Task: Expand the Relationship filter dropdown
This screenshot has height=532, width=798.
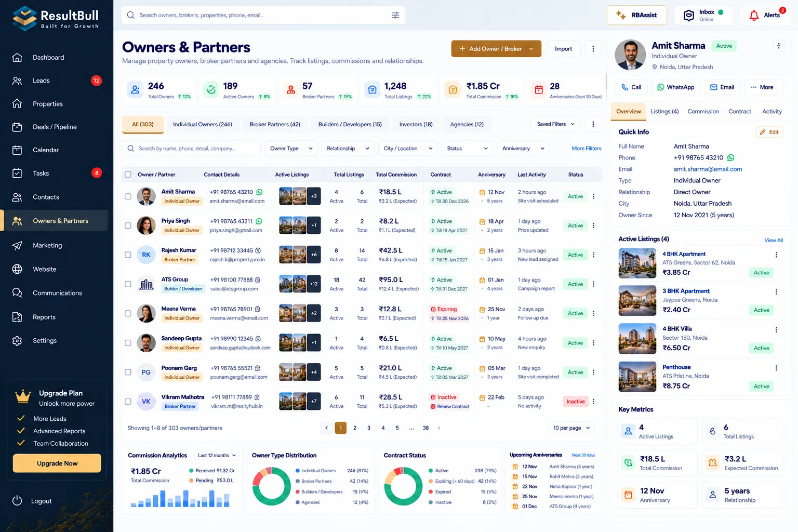Action: click(348, 149)
